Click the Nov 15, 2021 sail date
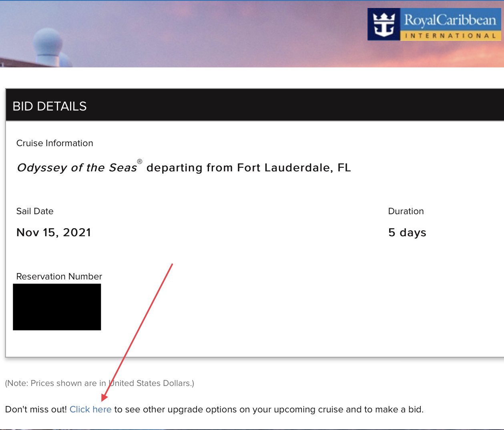 (54, 232)
